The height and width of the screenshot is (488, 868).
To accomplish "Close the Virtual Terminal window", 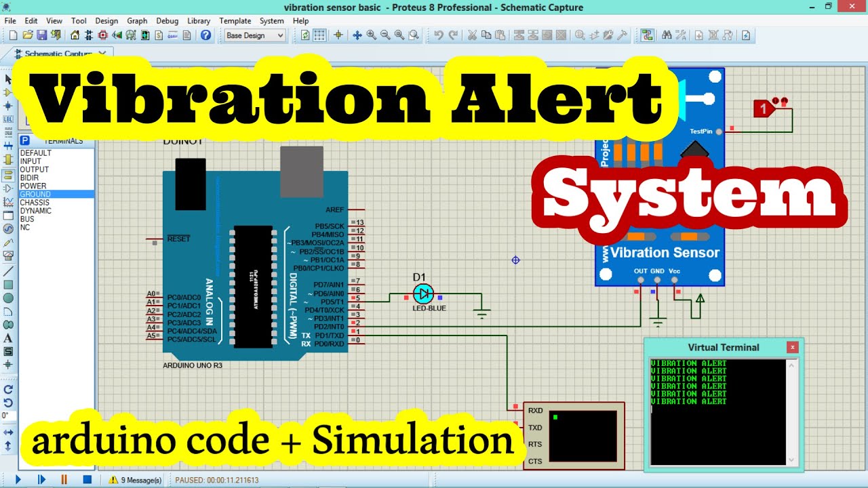I will [x=792, y=347].
